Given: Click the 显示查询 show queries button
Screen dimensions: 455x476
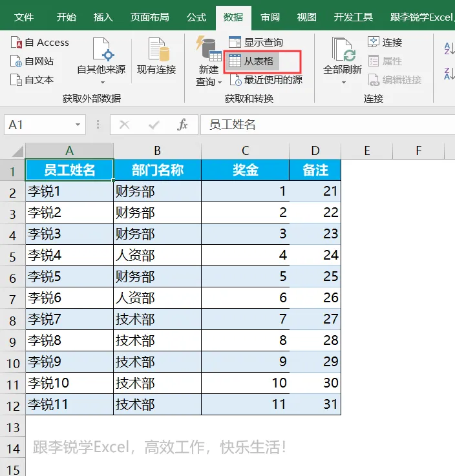Looking at the screenshot, I should 256,42.
